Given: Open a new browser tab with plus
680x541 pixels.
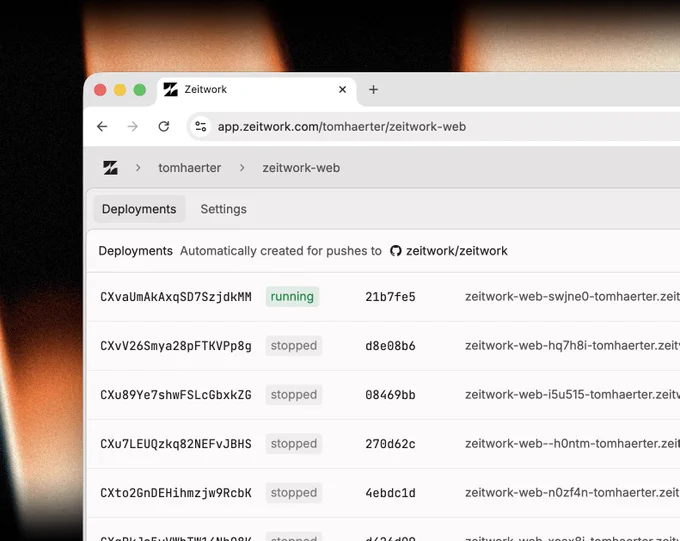Looking at the screenshot, I should point(373,90).
